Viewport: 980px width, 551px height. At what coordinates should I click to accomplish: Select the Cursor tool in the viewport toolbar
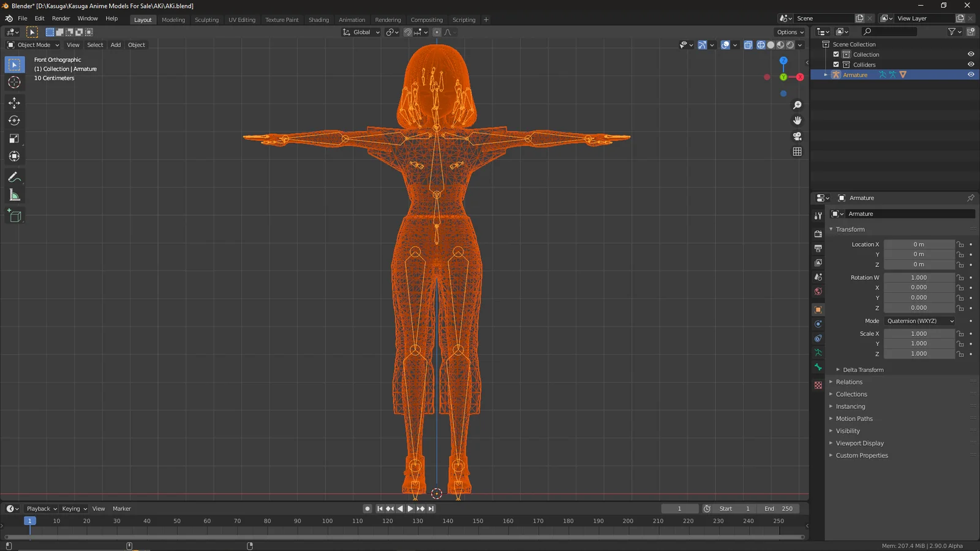coord(14,82)
